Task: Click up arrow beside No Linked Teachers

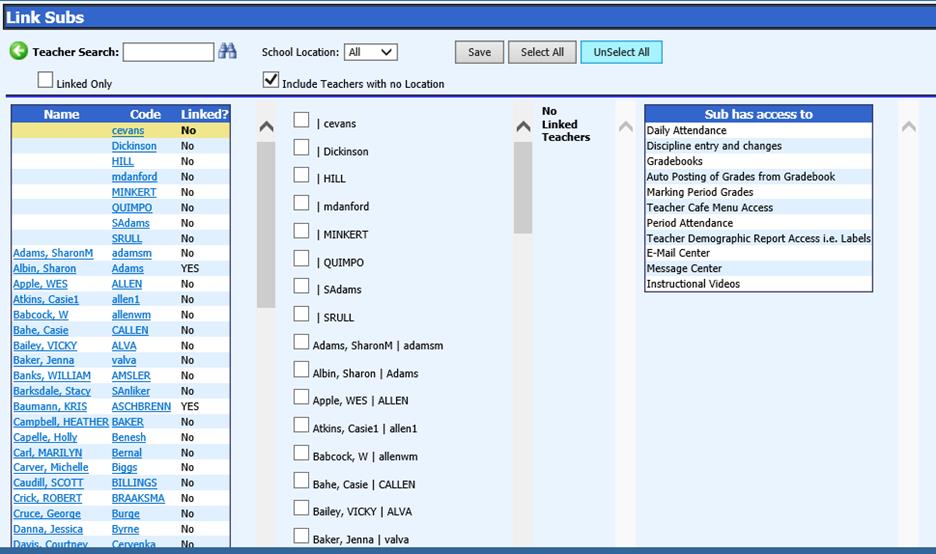Action: point(523,127)
